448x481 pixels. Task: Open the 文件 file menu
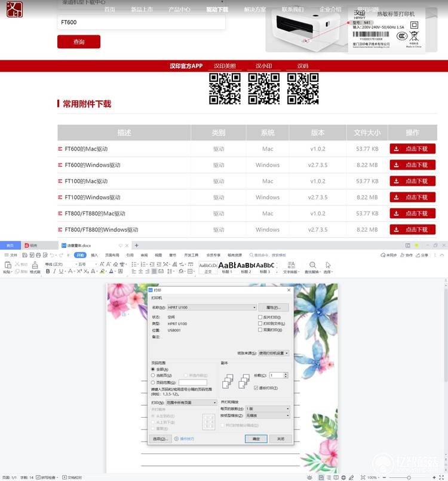click(11, 255)
